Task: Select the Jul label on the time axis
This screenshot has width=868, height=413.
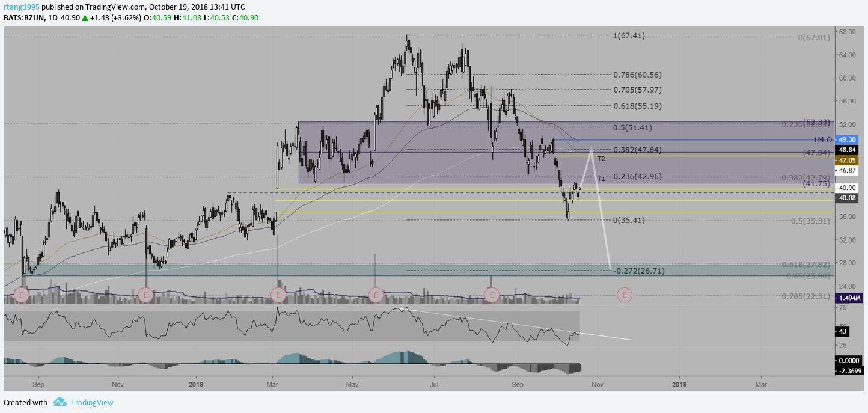Action: click(433, 384)
